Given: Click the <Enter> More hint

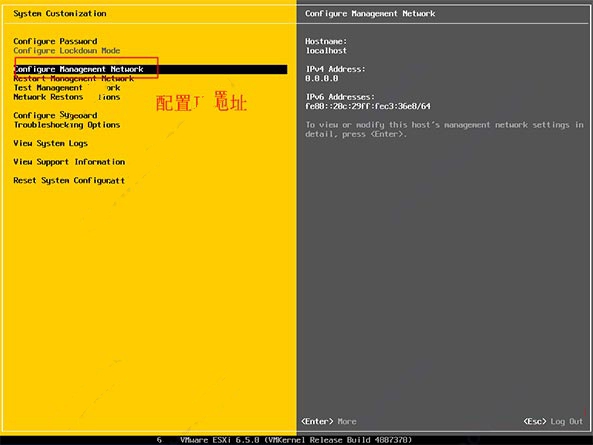Looking at the screenshot, I should point(329,421).
